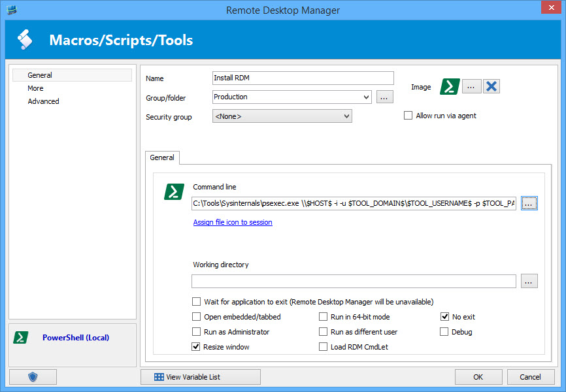Open the Group/folder browse ellipsis button

[385, 97]
